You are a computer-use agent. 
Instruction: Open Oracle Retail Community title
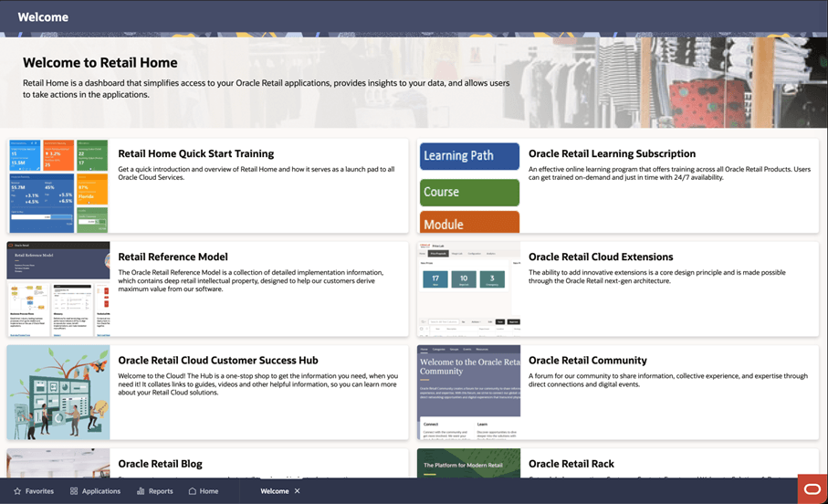click(x=588, y=361)
